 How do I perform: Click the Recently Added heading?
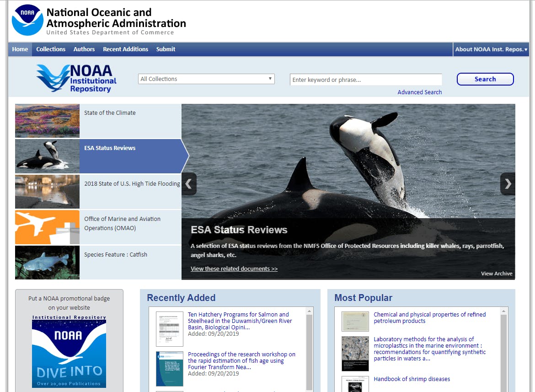click(181, 298)
